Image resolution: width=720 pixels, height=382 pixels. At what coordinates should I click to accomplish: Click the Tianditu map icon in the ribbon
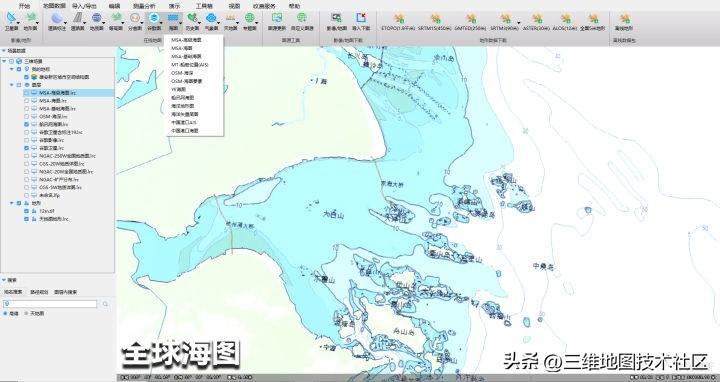click(x=231, y=18)
